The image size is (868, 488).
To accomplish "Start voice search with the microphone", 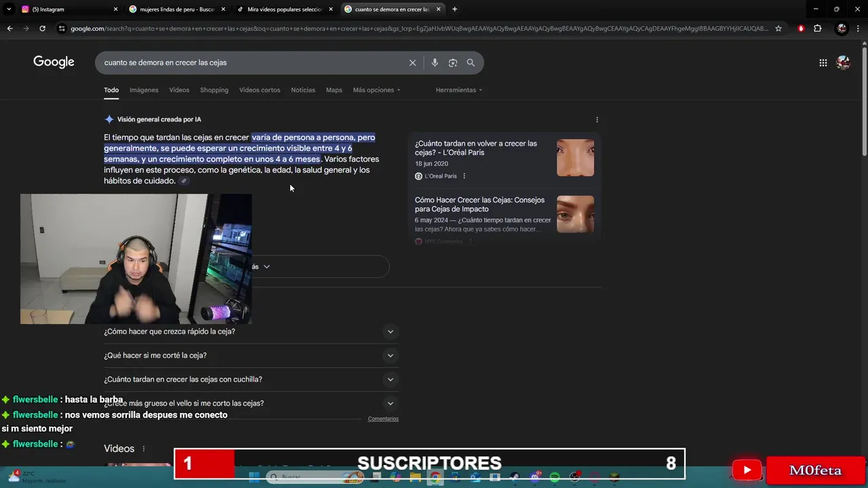I will point(435,62).
